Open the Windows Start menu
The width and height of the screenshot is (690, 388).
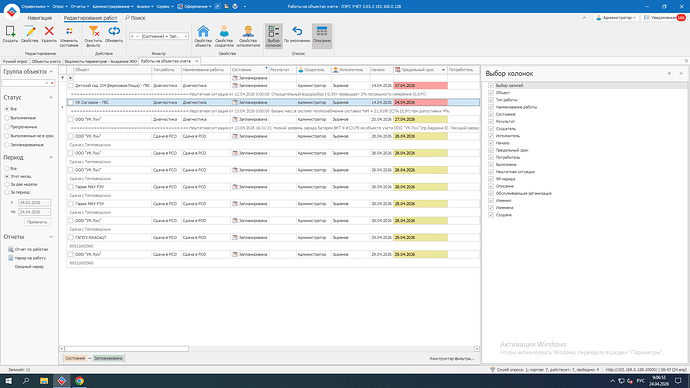pyautogui.click(x=8, y=381)
